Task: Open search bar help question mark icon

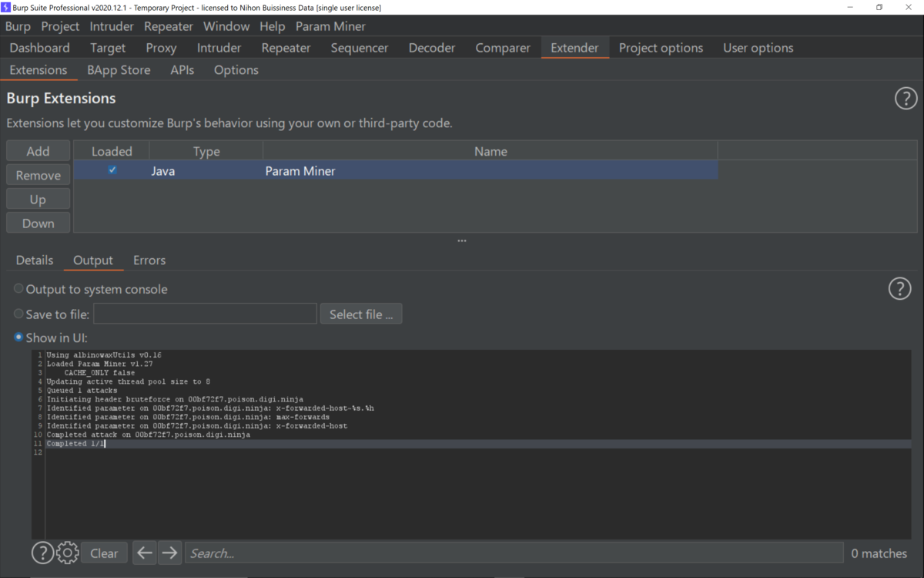Action: coord(42,553)
